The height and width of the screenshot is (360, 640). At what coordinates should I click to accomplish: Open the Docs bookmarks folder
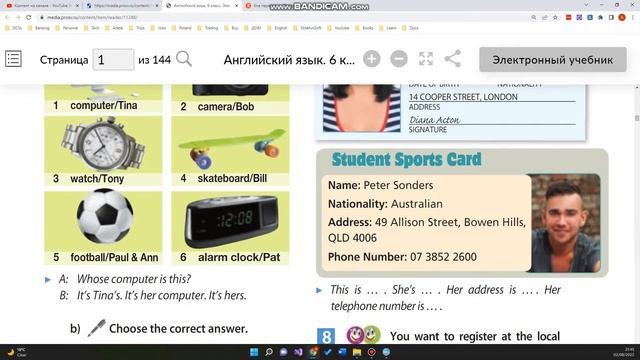point(410,28)
